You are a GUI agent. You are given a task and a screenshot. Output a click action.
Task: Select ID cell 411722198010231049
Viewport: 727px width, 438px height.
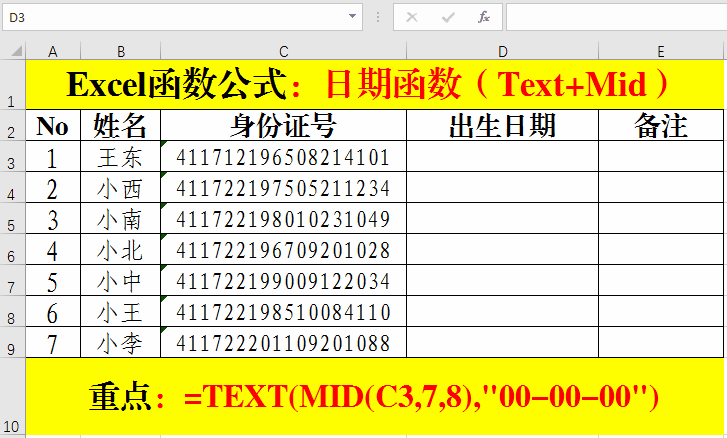[x=283, y=218]
